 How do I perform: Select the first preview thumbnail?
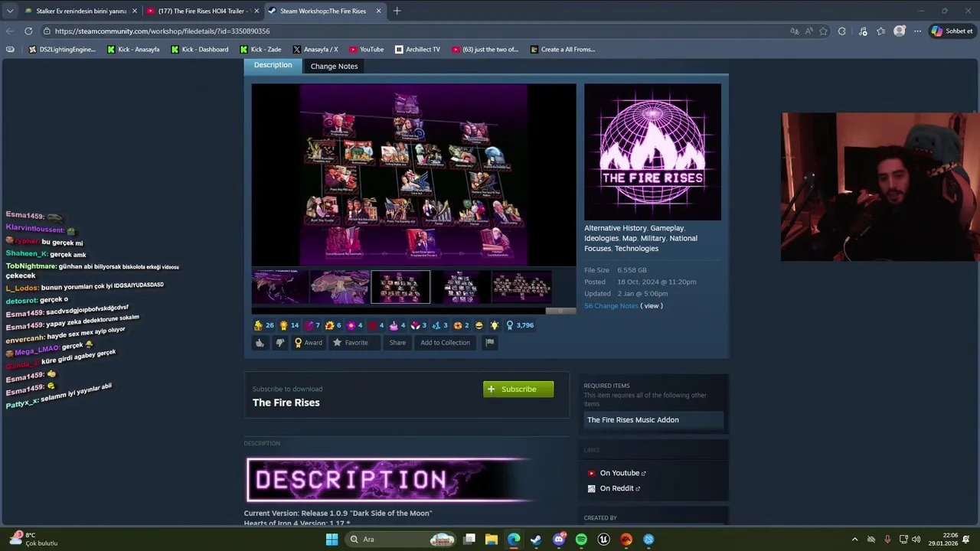tap(279, 287)
